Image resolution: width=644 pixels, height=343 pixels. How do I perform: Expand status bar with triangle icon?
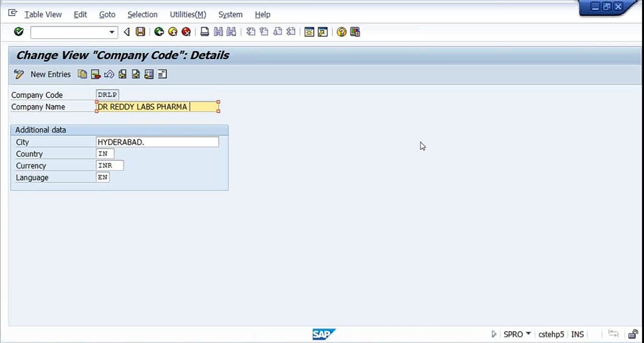click(x=494, y=334)
